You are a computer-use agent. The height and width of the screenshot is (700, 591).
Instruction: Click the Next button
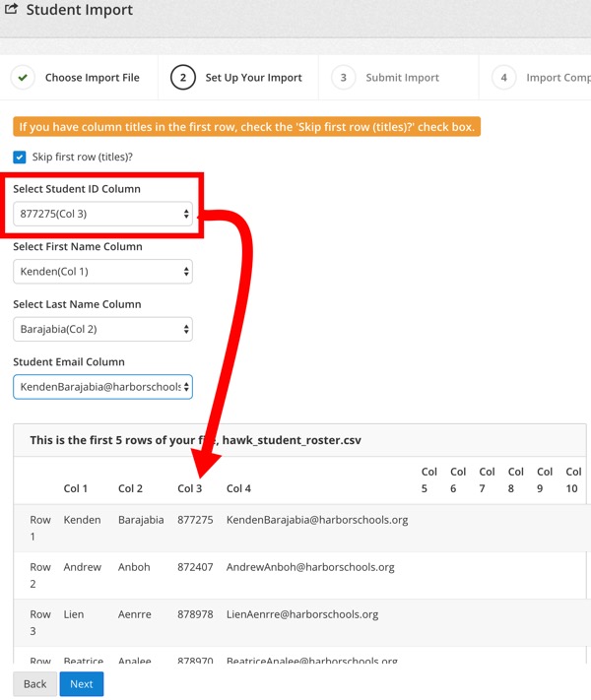82,684
